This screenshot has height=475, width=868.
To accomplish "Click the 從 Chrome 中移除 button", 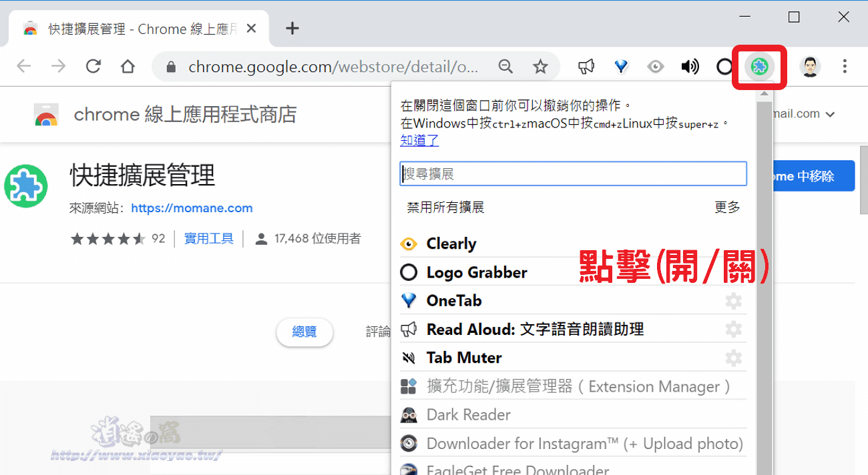I will (814, 176).
